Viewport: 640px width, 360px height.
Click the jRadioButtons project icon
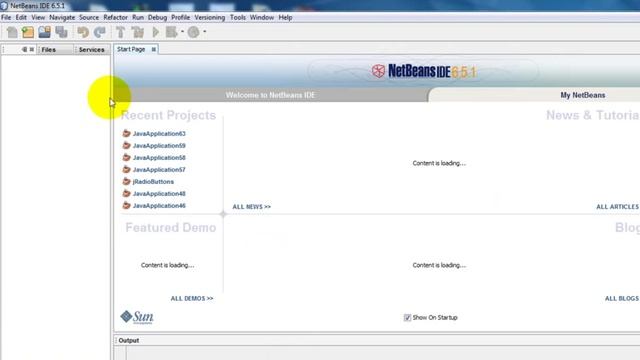[x=127, y=182]
